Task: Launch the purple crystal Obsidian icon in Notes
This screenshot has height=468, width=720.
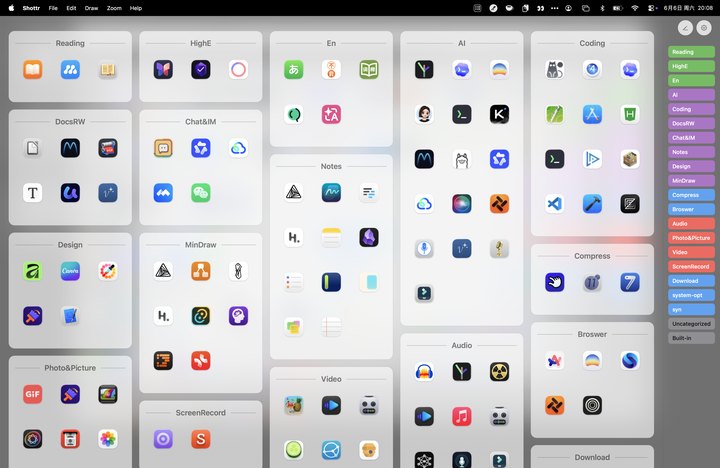Action: tap(369, 237)
